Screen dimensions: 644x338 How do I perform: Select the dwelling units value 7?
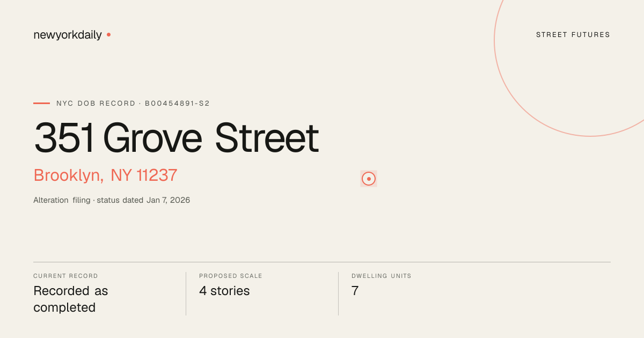pos(355,291)
